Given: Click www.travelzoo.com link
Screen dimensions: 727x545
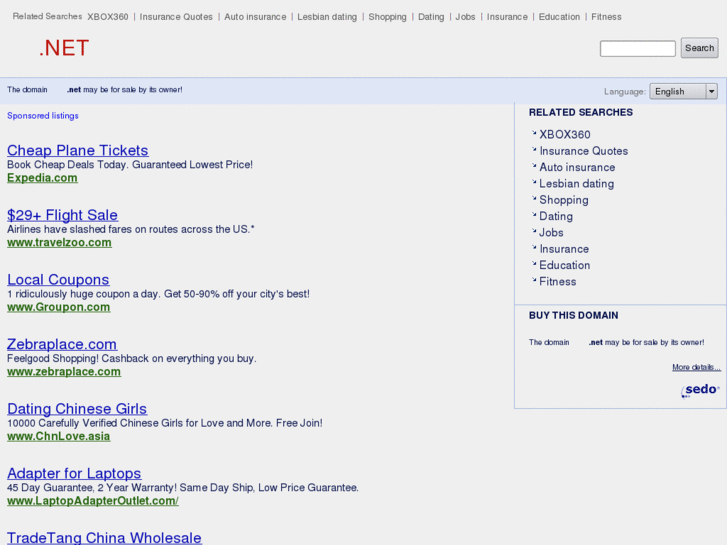Looking at the screenshot, I should pos(59,243).
